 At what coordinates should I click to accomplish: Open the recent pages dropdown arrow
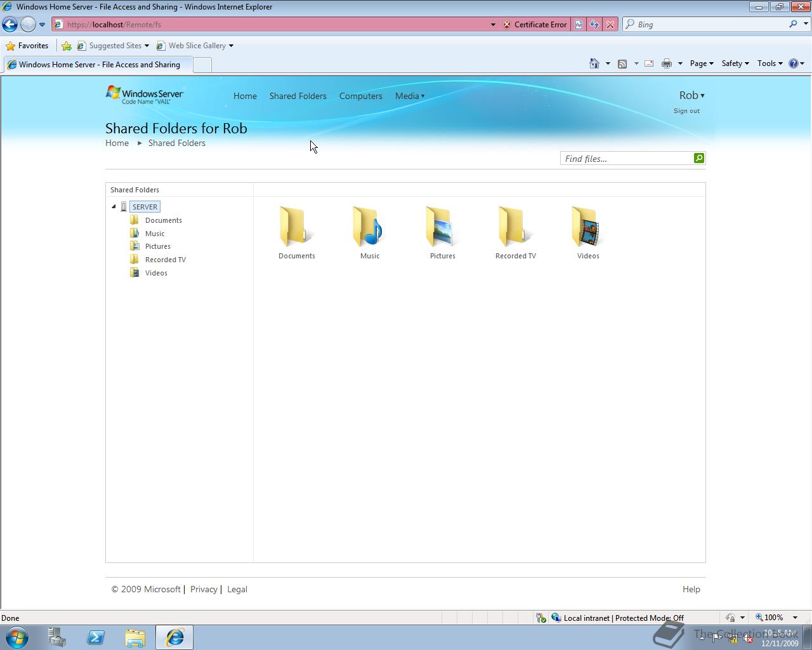point(42,24)
